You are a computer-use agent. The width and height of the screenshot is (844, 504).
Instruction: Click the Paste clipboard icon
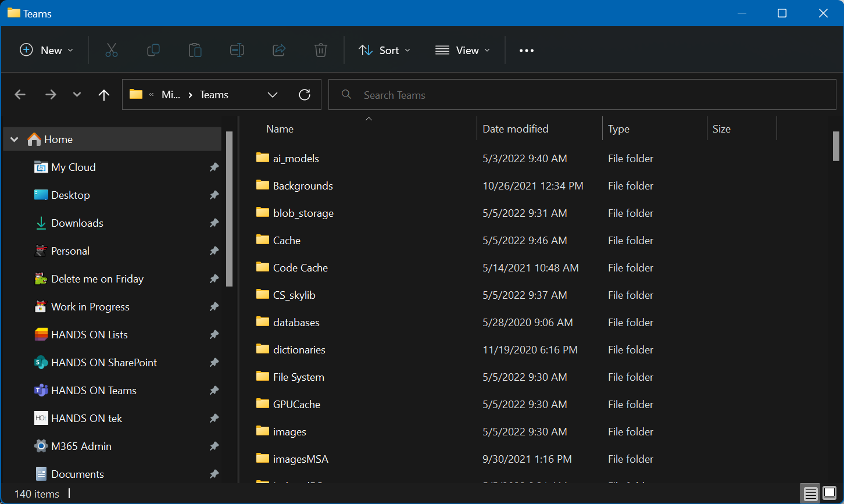pyautogui.click(x=195, y=51)
